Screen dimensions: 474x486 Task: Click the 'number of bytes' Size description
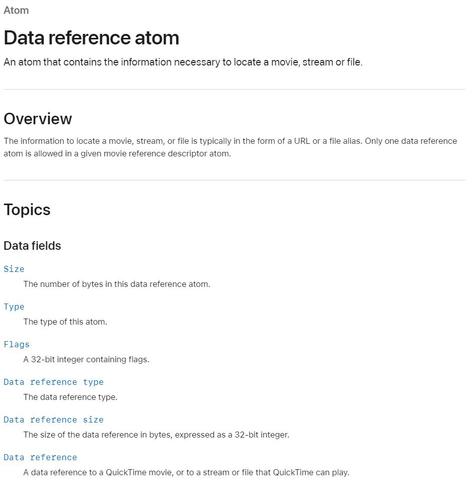tap(117, 284)
